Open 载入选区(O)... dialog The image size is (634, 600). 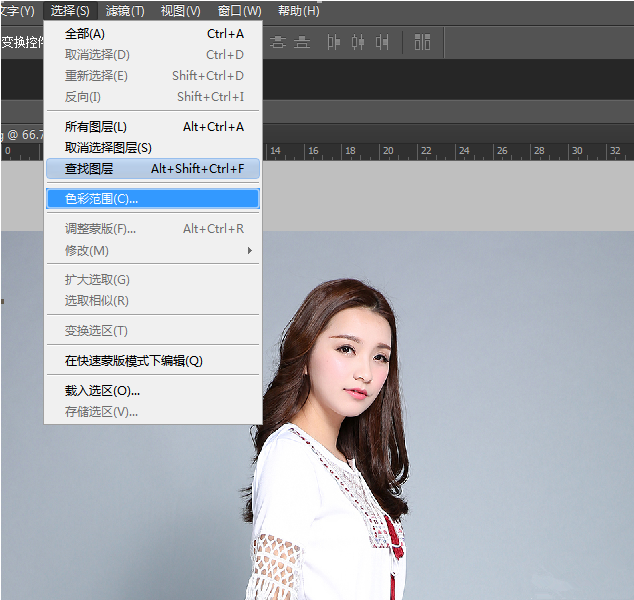102,391
